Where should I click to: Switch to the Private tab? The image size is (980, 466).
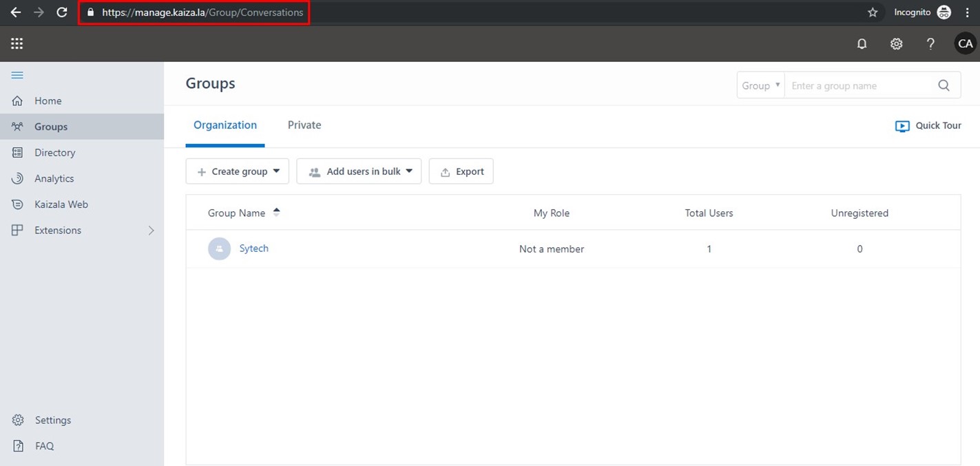pyautogui.click(x=304, y=125)
